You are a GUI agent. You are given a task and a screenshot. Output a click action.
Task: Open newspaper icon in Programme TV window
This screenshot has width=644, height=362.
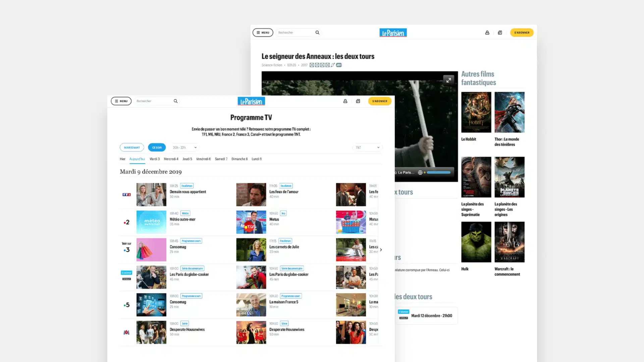coord(358,101)
